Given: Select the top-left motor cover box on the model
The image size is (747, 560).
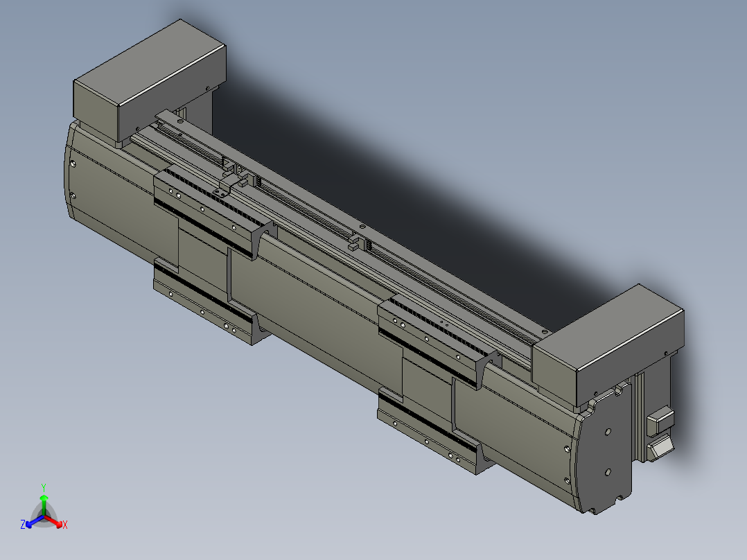Looking at the screenshot, I should pyautogui.click(x=150, y=80).
